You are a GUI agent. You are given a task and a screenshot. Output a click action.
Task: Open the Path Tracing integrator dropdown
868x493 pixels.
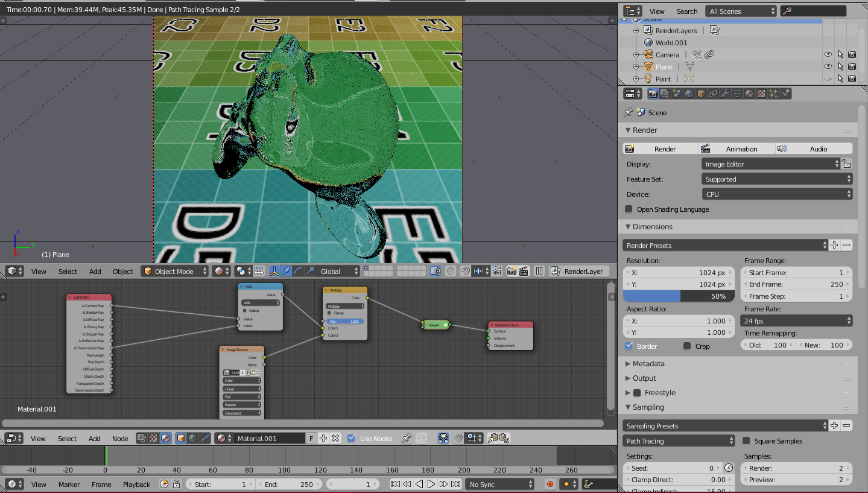pos(679,441)
